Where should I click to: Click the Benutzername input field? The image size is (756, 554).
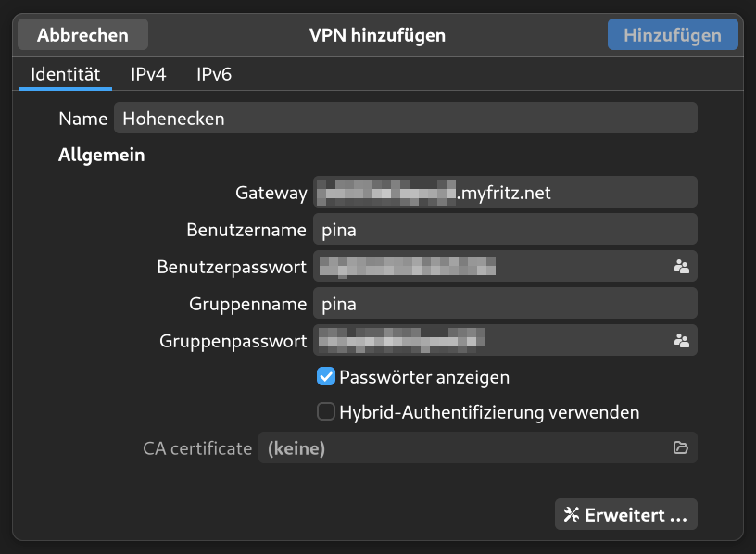(x=504, y=229)
